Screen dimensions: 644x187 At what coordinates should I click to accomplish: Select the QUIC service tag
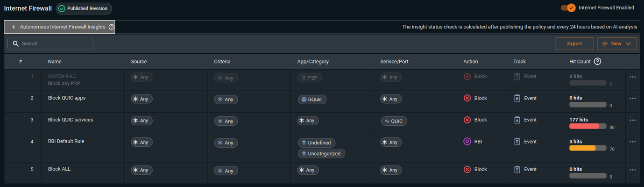click(x=394, y=121)
